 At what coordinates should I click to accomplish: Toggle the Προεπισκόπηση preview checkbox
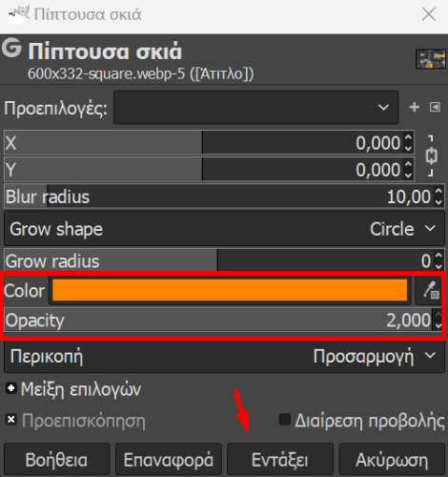(11, 420)
